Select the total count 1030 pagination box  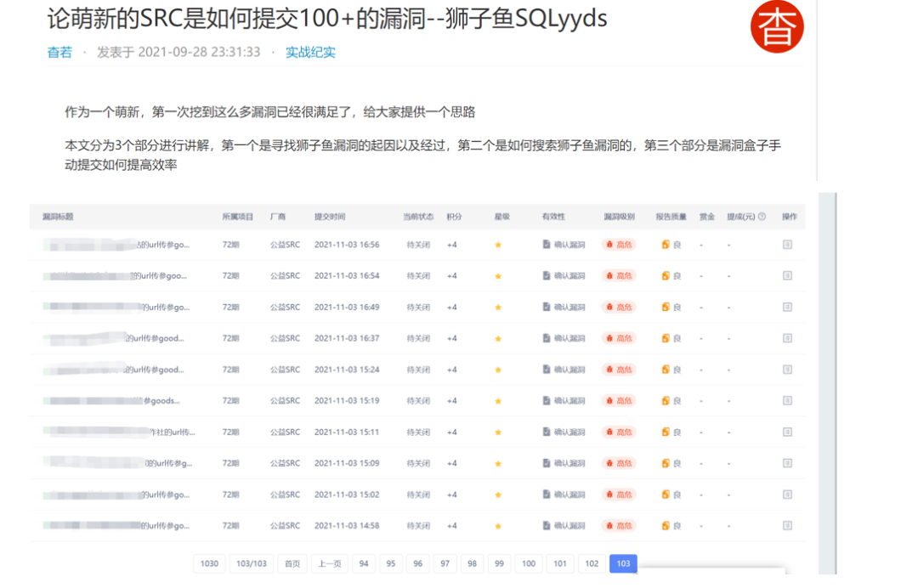coord(209,563)
